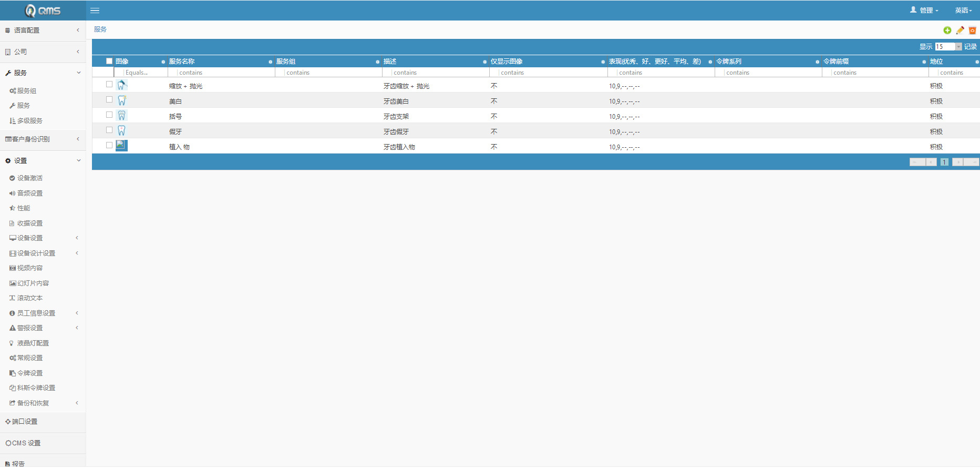Click the orange delete trash icon

tap(973, 30)
